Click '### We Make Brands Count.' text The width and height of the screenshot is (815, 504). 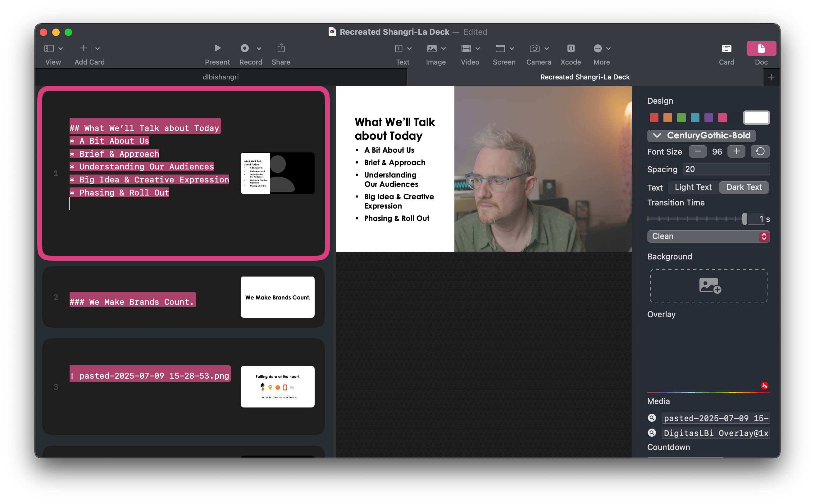[x=132, y=302]
